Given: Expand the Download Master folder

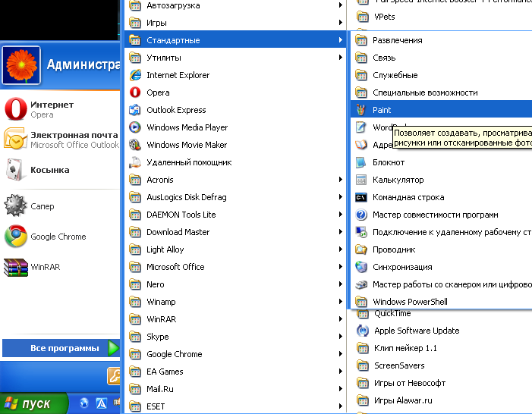Looking at the screenshot, I should (235, 232).
